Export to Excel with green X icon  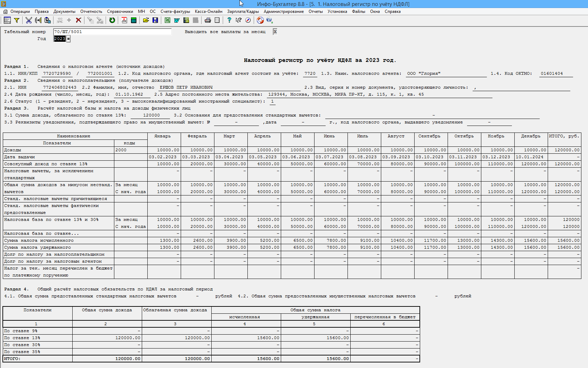[x=168, y=20]
